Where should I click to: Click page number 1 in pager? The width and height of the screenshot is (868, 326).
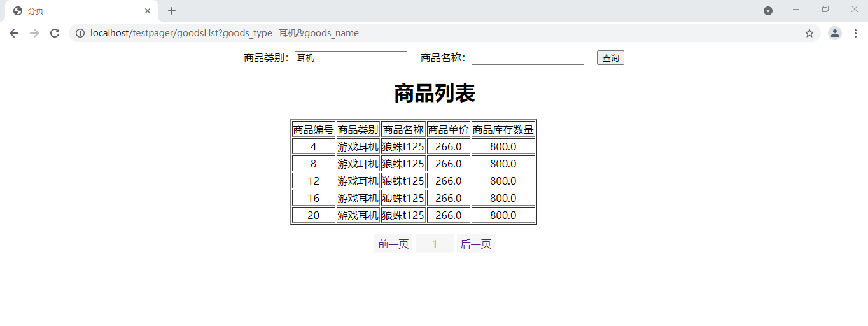click(435, 244)
